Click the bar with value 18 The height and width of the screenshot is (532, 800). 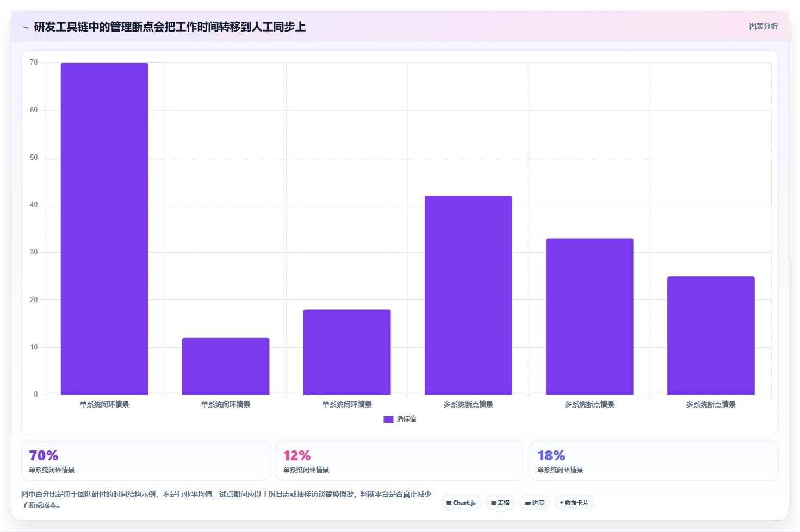(x=347, y=352)
